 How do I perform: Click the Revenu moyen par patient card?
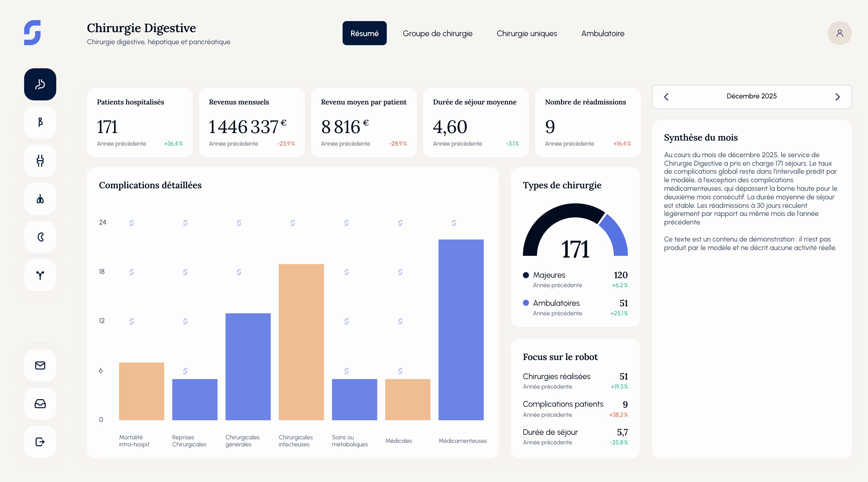click(364, 123)
